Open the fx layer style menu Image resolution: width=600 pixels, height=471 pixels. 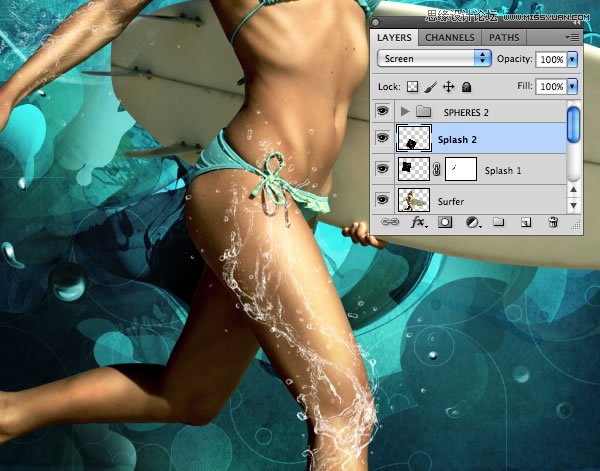419,222
